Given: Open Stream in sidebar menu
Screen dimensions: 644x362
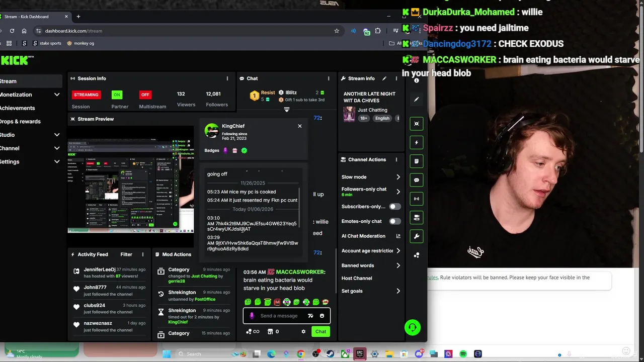Looking at the screenshot, I should point(30,81).
